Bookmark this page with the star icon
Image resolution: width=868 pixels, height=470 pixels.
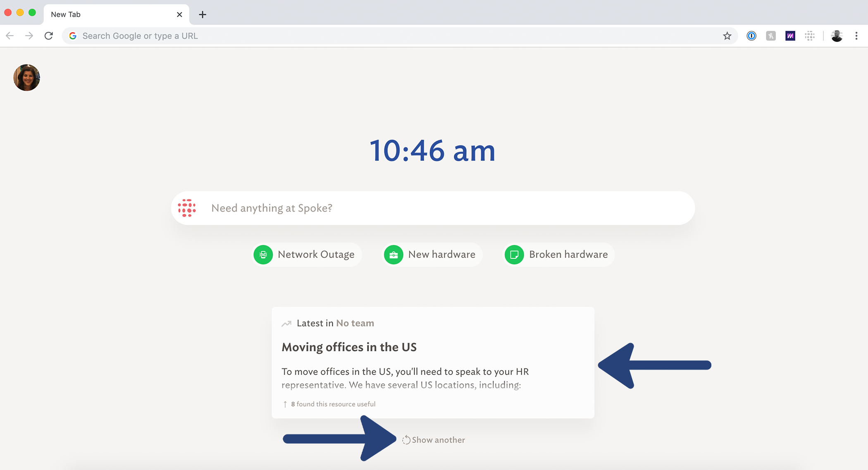727,36
